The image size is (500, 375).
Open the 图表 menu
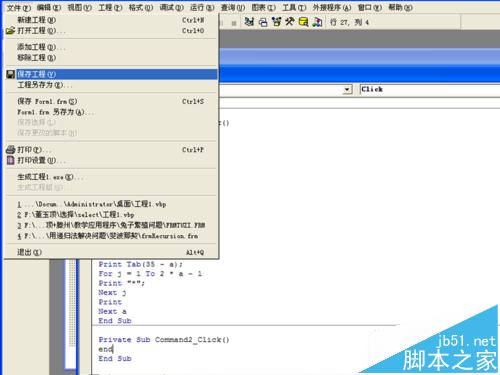point(263,7)
